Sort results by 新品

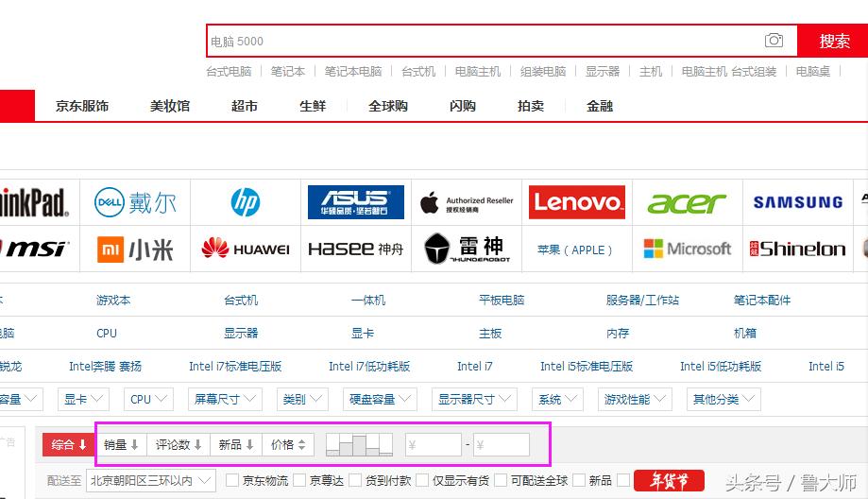click(x=236, y=444)
